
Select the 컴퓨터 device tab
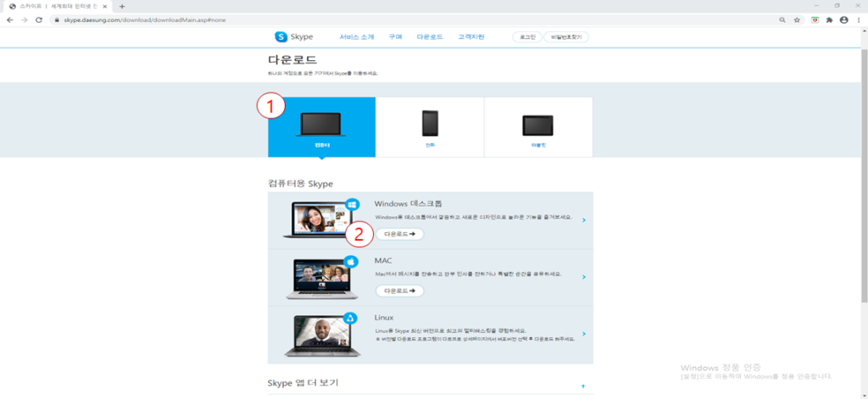321,127
